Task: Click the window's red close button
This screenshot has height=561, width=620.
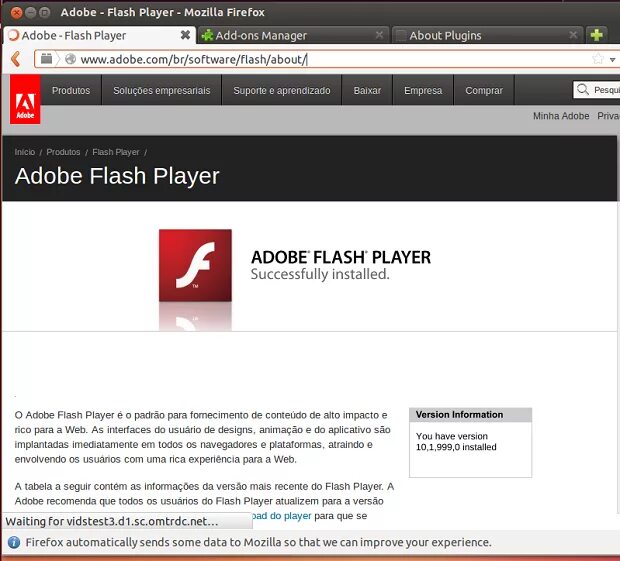Action: pos(16,13)
